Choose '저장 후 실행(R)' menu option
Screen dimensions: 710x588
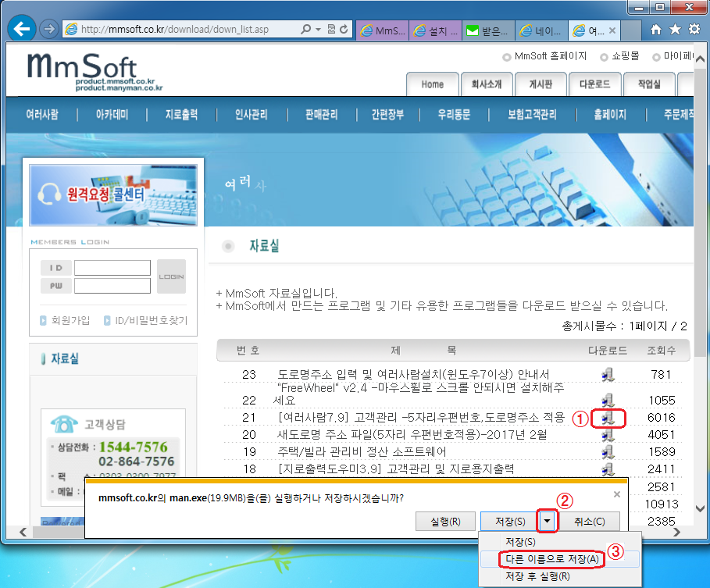[x=542, y=576]
